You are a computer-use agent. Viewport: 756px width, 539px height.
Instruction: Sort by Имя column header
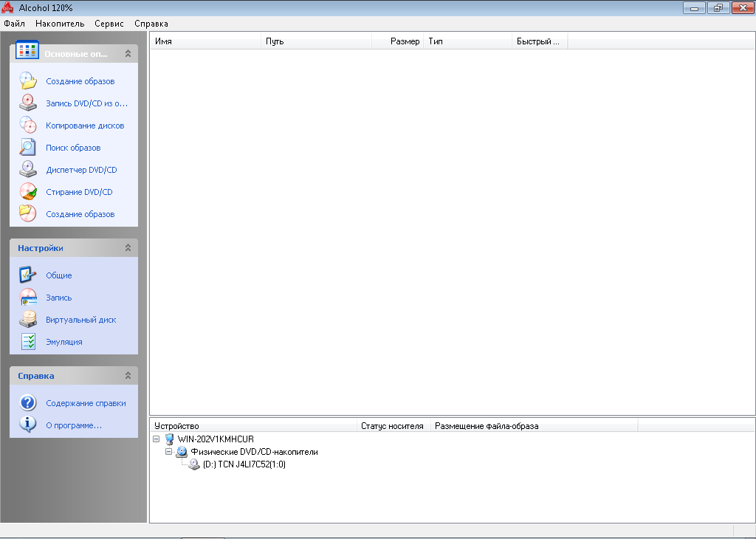click(205, 41)
